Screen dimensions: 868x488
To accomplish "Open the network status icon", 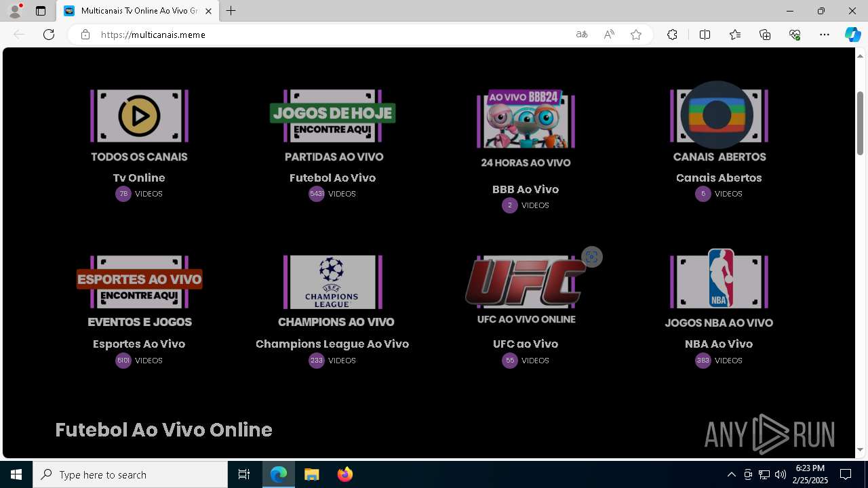I will 764,474.
